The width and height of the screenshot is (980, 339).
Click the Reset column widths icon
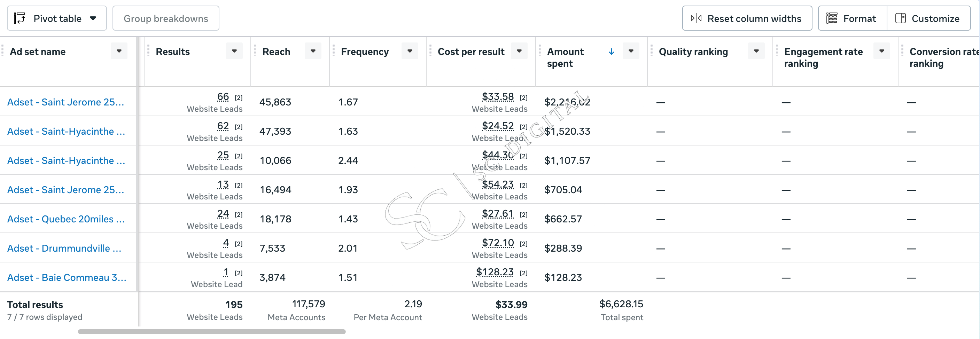pyautogui.click(x=696, y=18)
